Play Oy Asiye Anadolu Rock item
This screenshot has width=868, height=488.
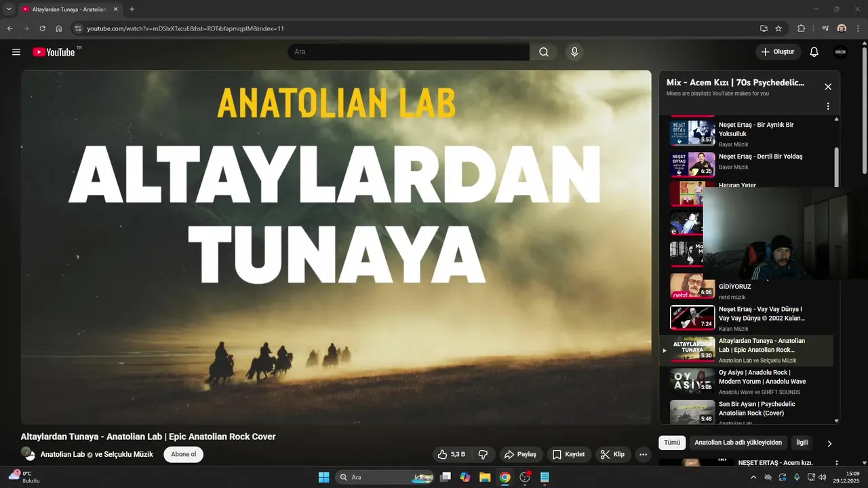(746, 382)
